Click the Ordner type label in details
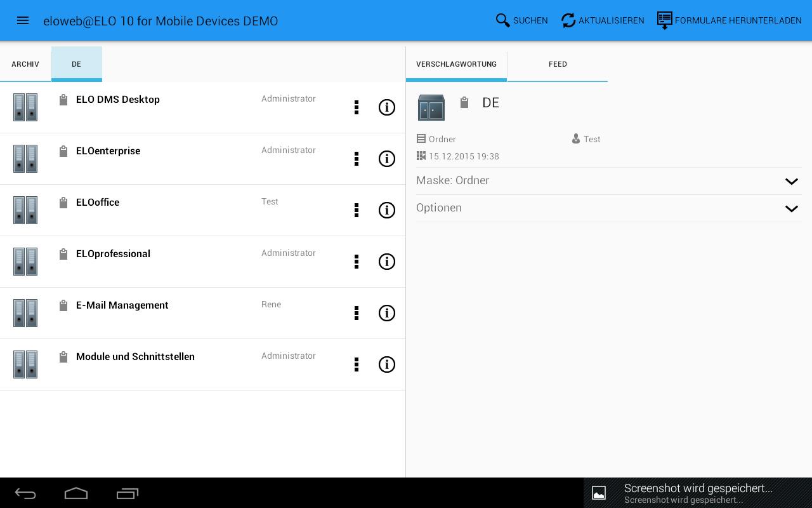Screen dimensions: 812x508 [x=442, y=139]
